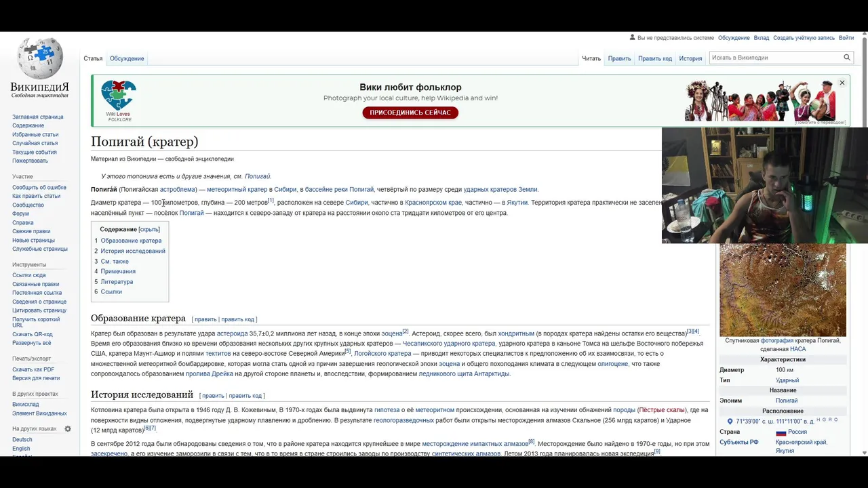868x488 pixels.
Task: Click the coordinates globe marker icon
Action: click(x=730, y=422)
